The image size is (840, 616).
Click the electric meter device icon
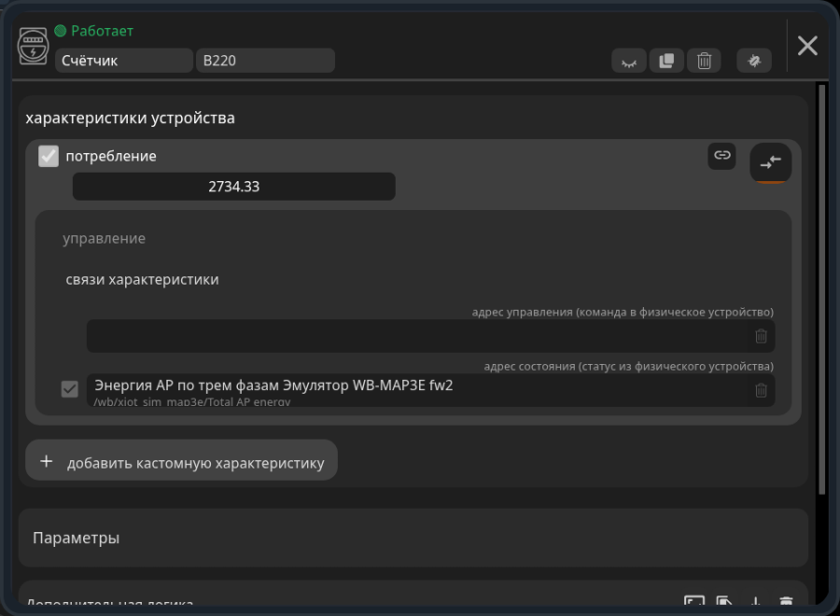click(34, 46)
